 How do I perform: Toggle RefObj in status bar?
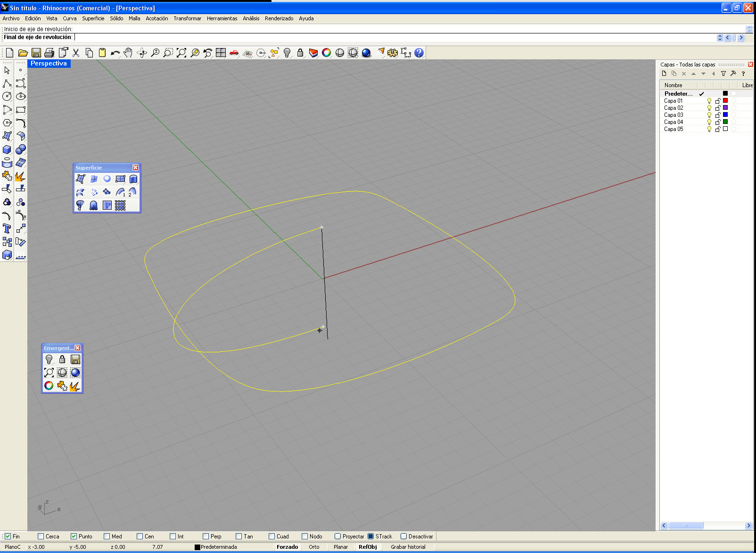click(368, 547)
